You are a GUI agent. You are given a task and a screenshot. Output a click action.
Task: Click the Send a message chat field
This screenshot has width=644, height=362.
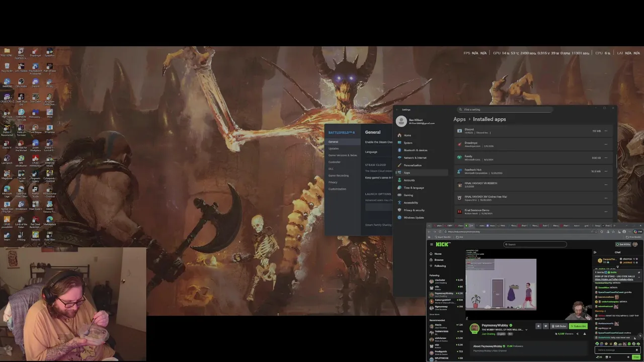pyautogui.click(x=617, y=350)
